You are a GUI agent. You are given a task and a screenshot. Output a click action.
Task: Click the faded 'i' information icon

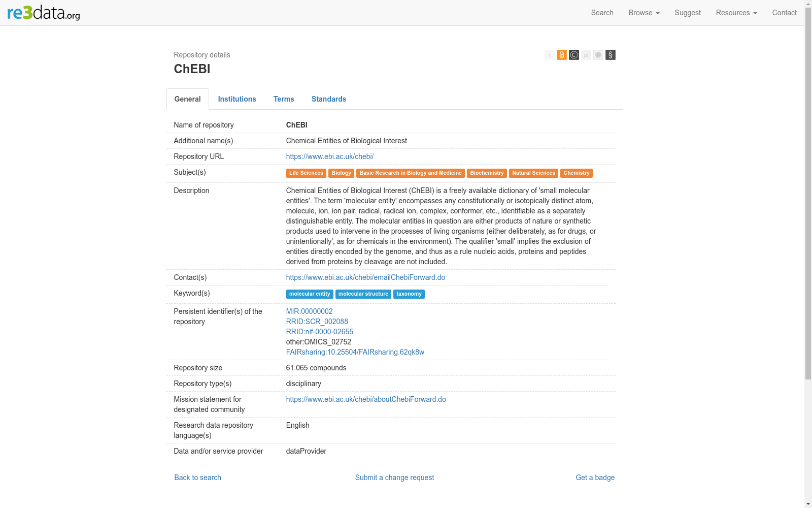[x=549, y=55]
